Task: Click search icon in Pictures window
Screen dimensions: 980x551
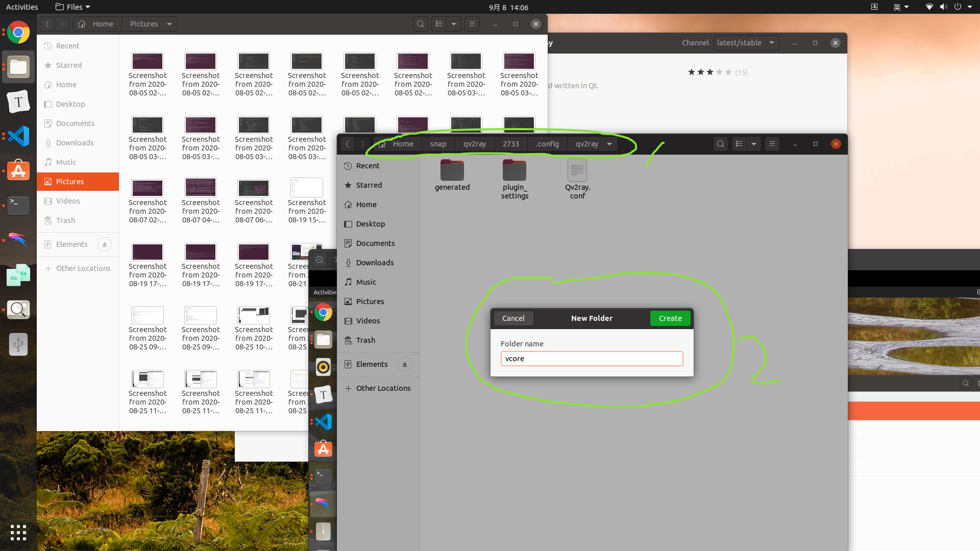Action: tap(420, 24)
